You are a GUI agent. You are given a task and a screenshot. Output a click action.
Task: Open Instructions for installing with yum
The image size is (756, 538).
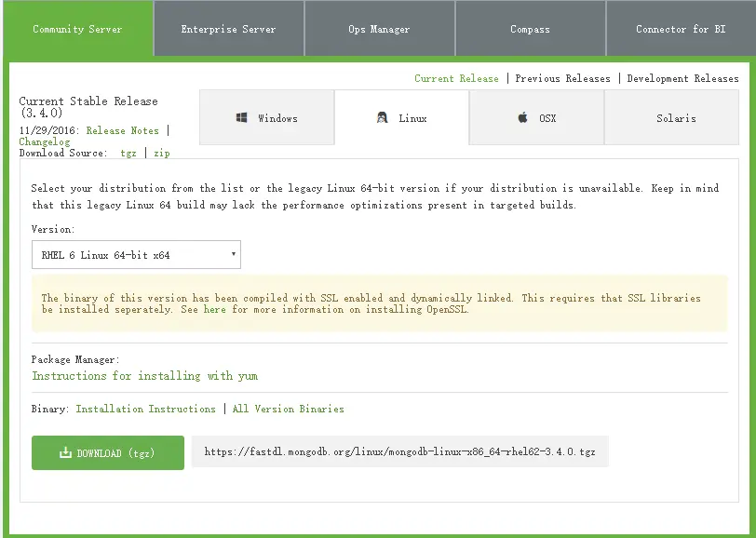point(144,375)
